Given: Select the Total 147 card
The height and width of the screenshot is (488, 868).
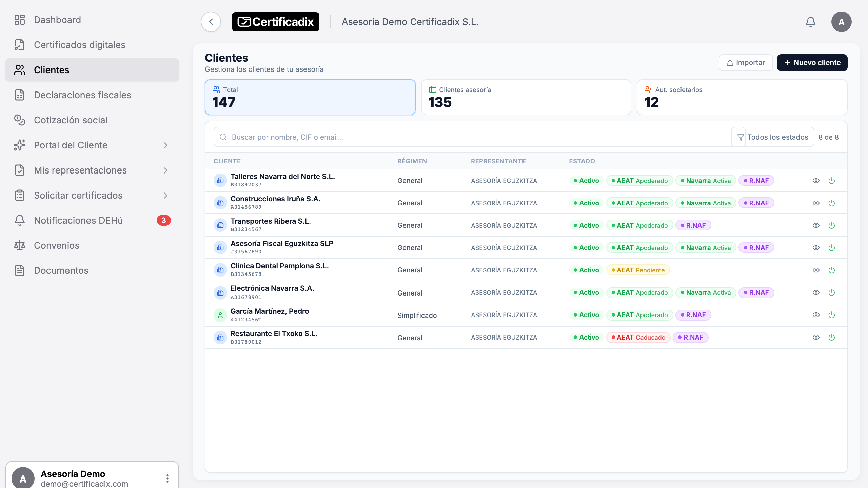Looking at the screenshot, I should point(310,97).
